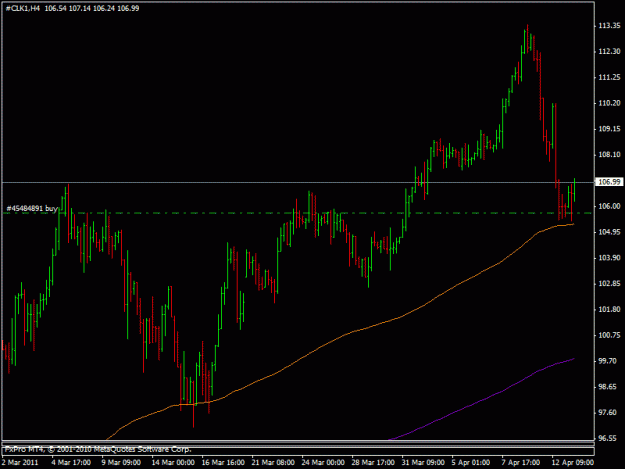The image size is (625, 469).
Task: Click the 102.85 price axis label
Action: [609, 284]
